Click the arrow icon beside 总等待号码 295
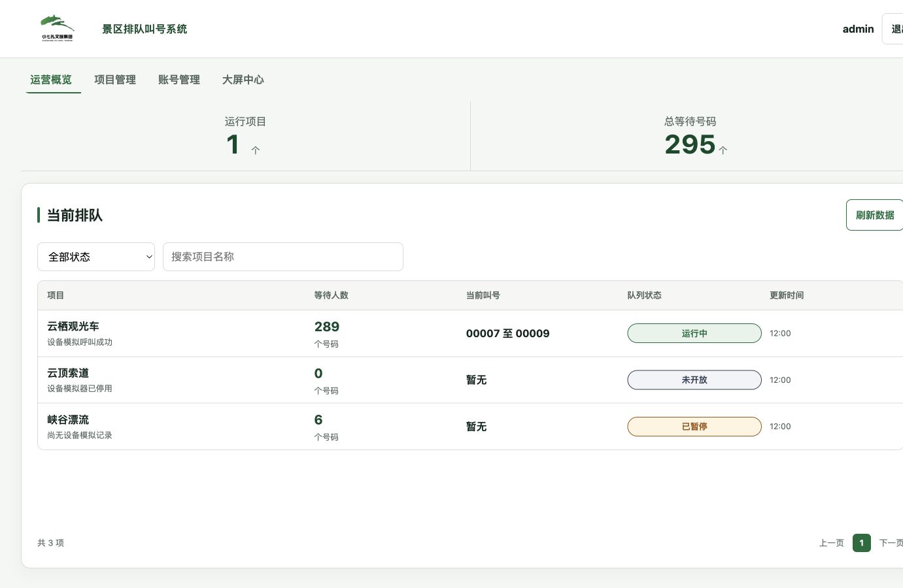903x588 pixels. (723, 150)
